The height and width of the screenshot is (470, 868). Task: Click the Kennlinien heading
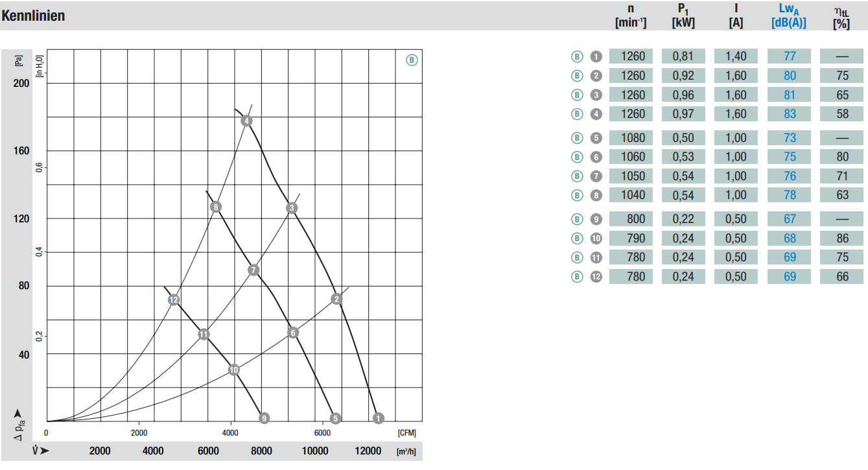[x=33, y=16]
